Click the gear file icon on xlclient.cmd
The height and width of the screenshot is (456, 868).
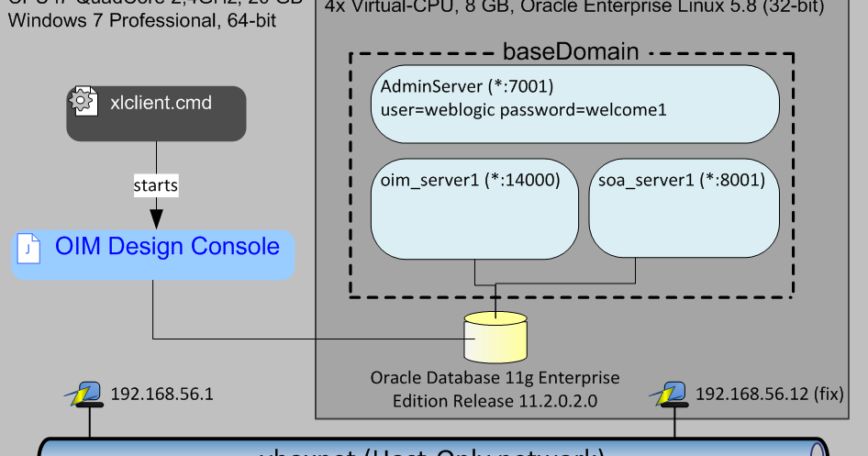coord(83,101)
